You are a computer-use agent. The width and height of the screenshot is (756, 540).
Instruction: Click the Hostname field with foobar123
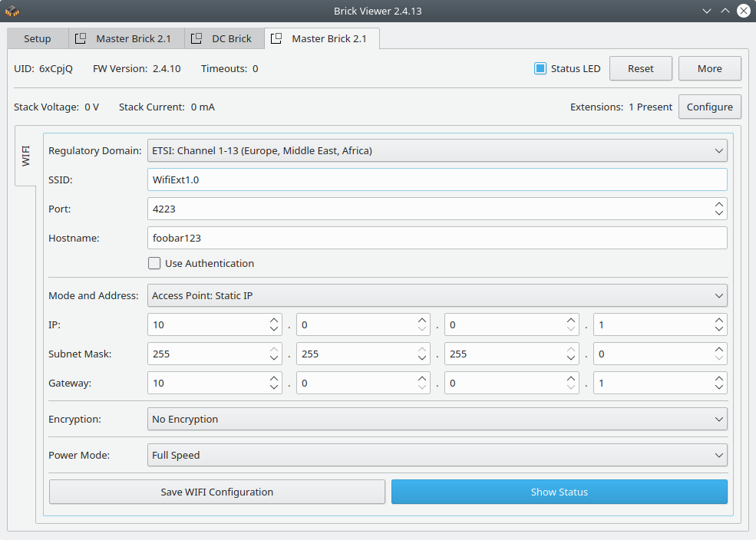pyautogui.click(x=437, y=238)
